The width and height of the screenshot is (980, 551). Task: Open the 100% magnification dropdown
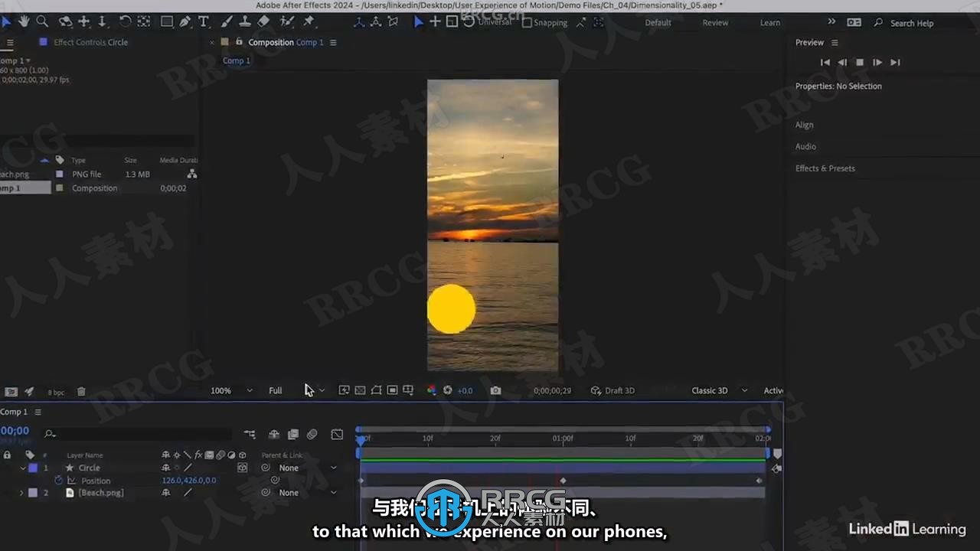point(231,390)
